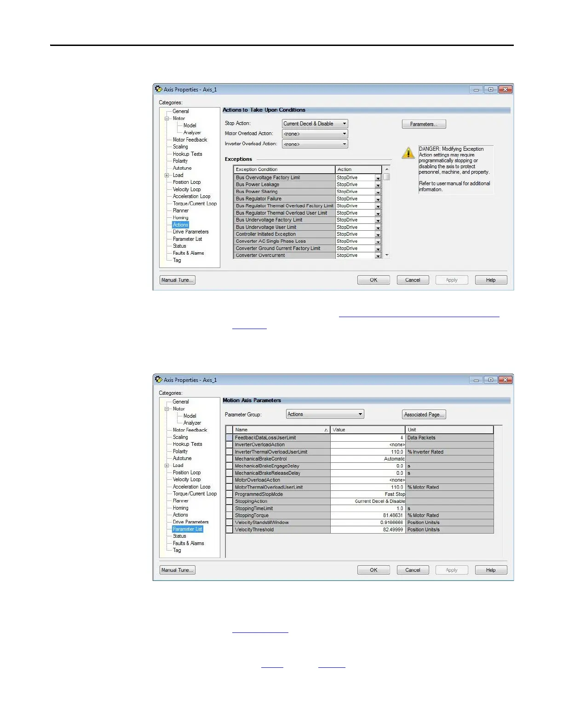563x728 pixels.
Task: Click the Associated Page... button
Action: pyautogui.click(x=424, y=415)
